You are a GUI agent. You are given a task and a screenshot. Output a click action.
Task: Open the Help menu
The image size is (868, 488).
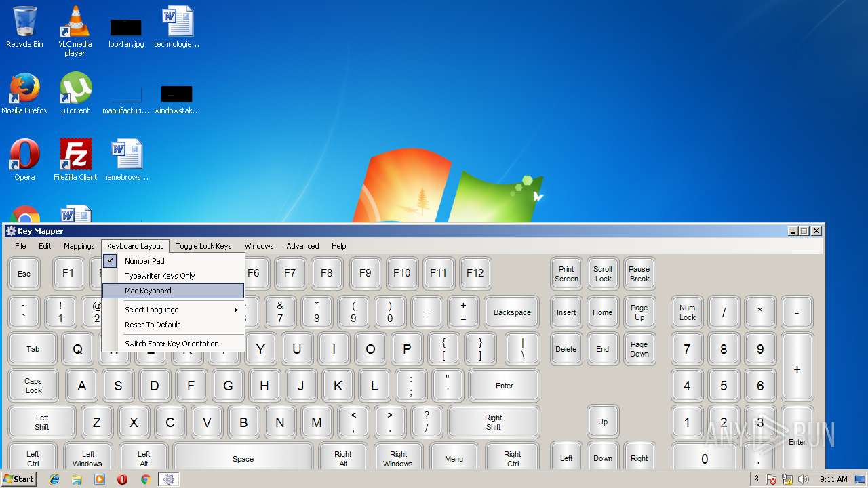click(x=339, y=246)
